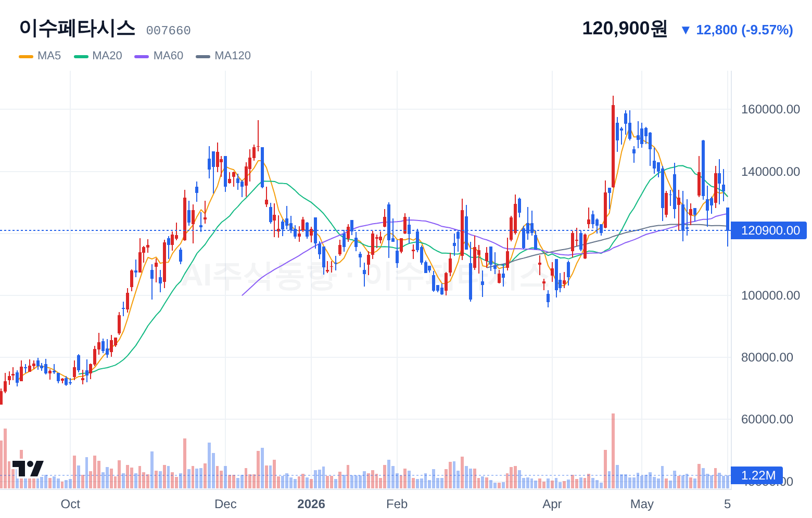Click the Oct label on the time axis
The height and width of the screenshot is (518, 812).
coord(70,504)
